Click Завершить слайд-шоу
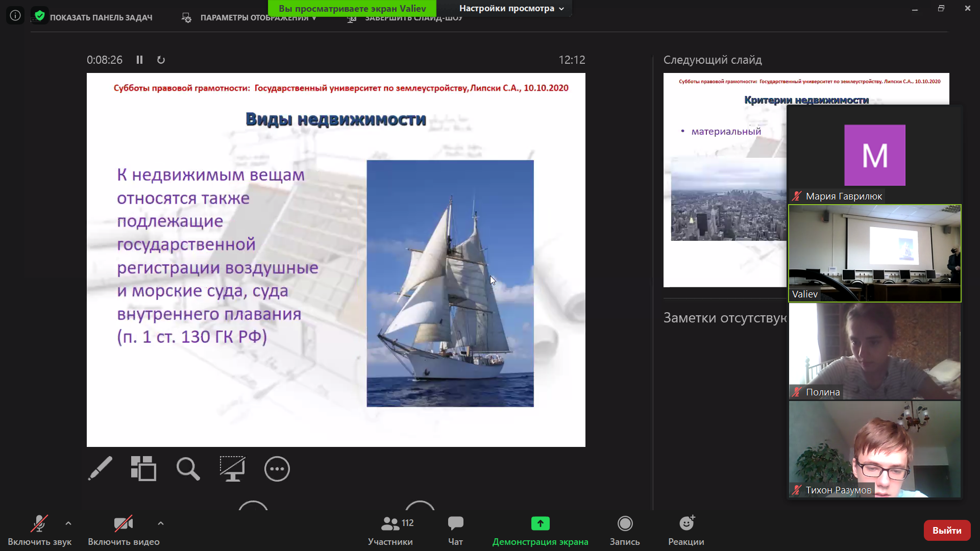Image resolution: width=980 pixels, height=551 pixels. (406, 18)
